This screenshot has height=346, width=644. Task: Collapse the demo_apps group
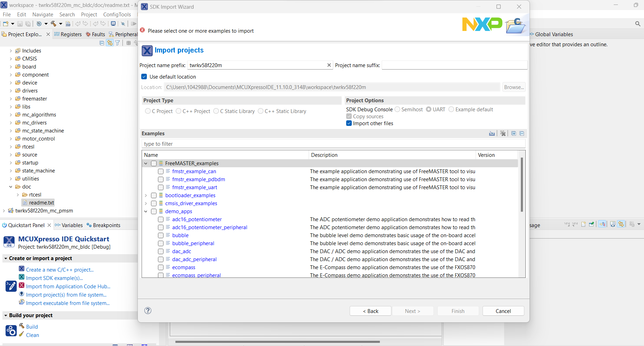pos(146,211)
